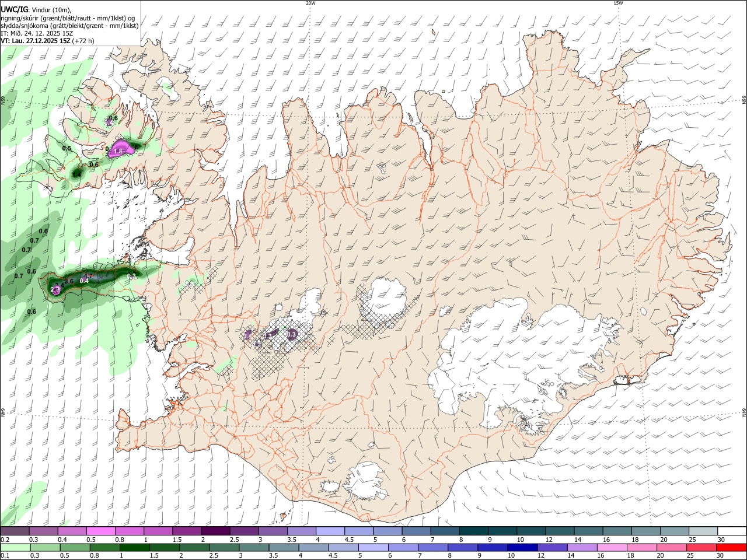Click the bold "UWC/IG" title text

[14, 9]
